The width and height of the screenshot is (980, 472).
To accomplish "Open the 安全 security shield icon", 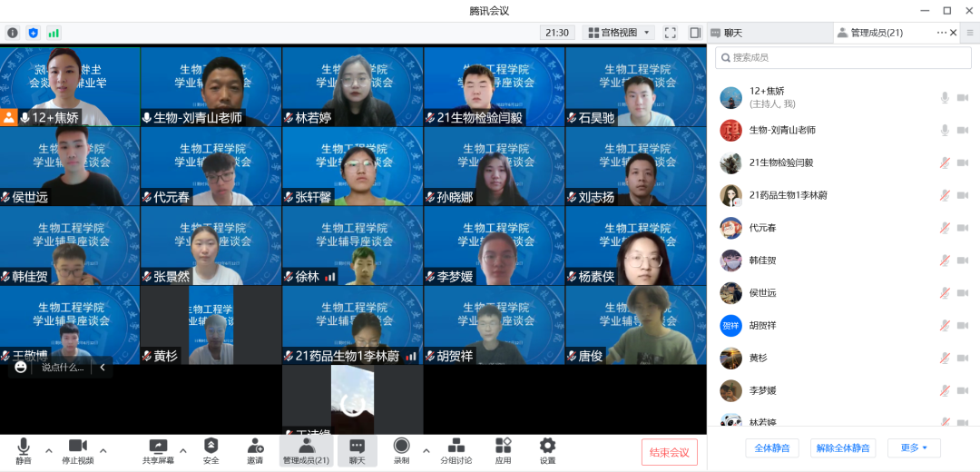I will tap(211, 446).
